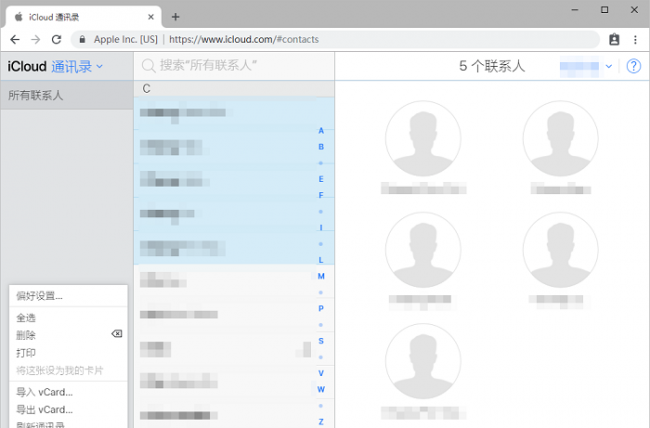The width and height of the screenshot is (650, 428).
Task: Click the iCloud 通讯录 browser tab
Action: point(84,17)
